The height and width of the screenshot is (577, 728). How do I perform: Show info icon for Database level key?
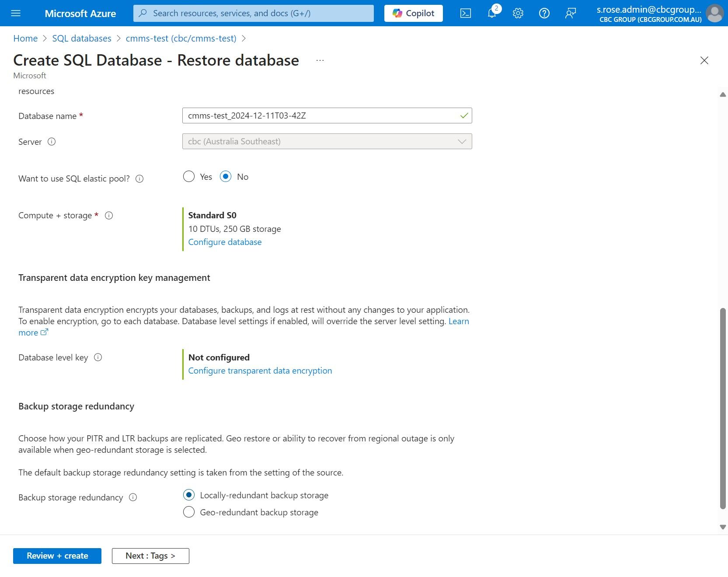point(98,357)
